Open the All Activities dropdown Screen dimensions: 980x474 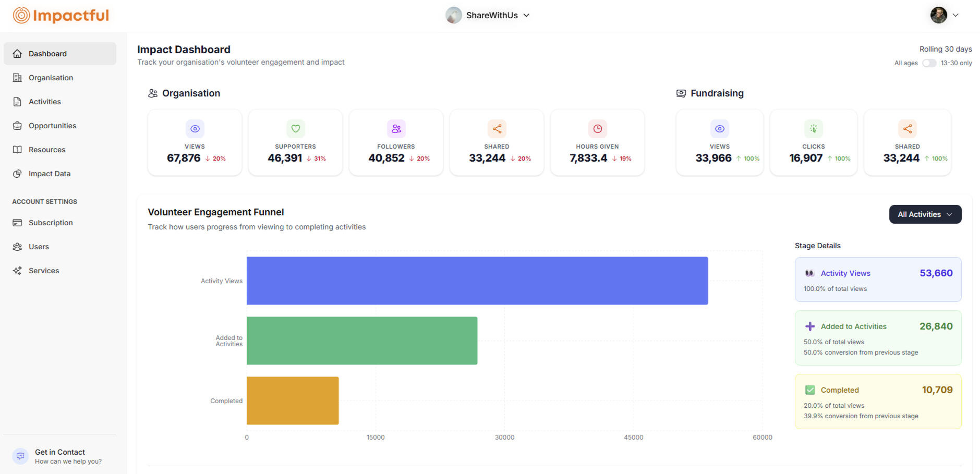925,214
